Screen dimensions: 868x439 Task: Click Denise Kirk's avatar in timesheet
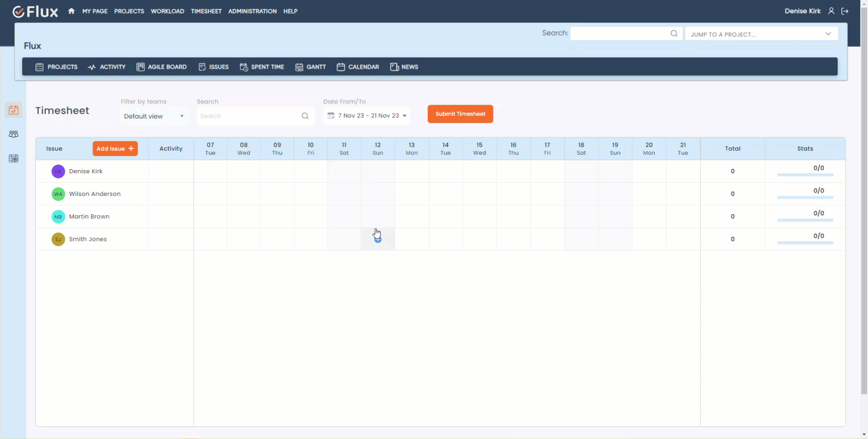point(58,171)
